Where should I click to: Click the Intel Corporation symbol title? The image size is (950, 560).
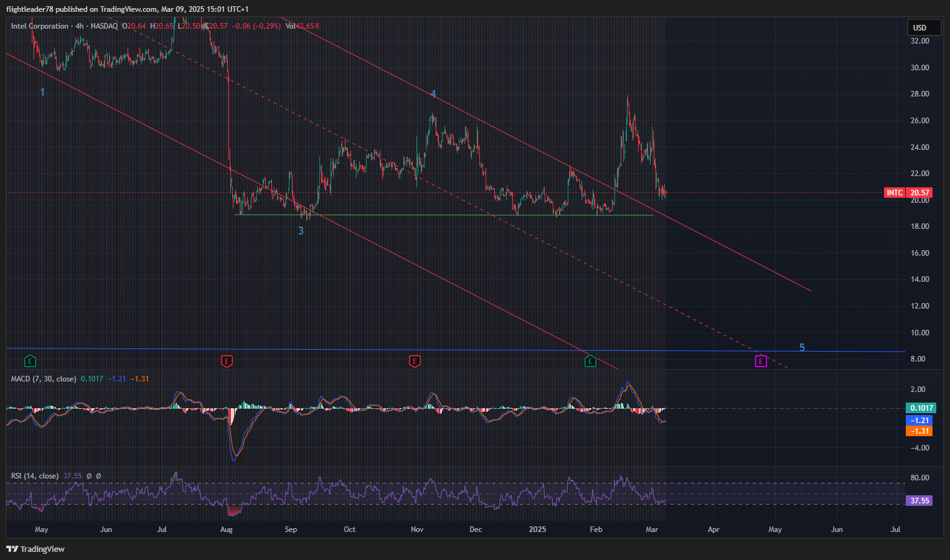click(40, 26)
